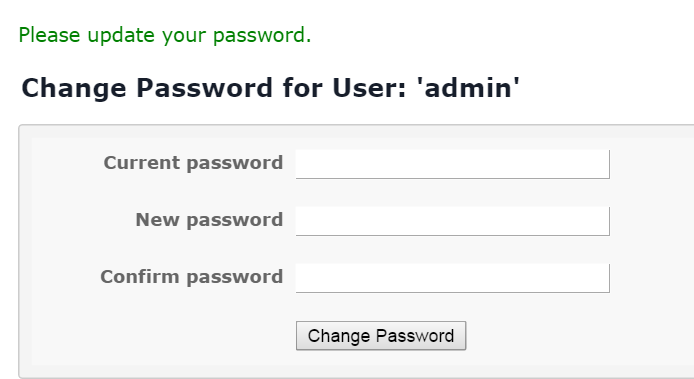694x379 pixels.
Task: Click the word 'Confirm' beside the third field
Action: pyautogui.click(x=139, y=276)
